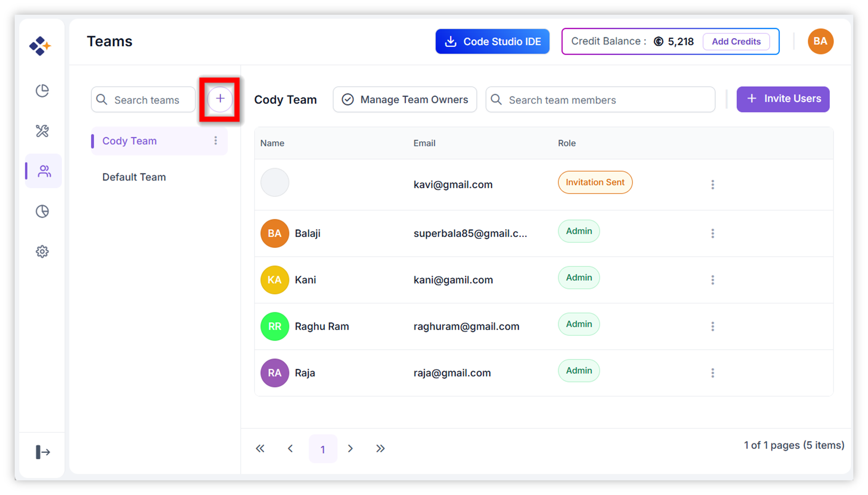This screenshot has height=495, width=868.
Task: Click the app logo at top left
Action: coord(40,46)
